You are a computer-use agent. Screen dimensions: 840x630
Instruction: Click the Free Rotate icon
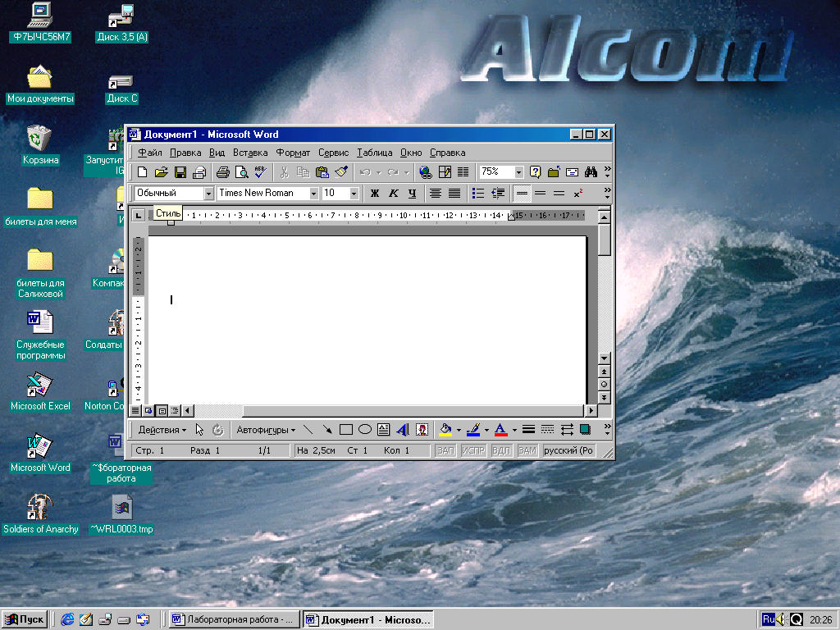pos(217,430)
